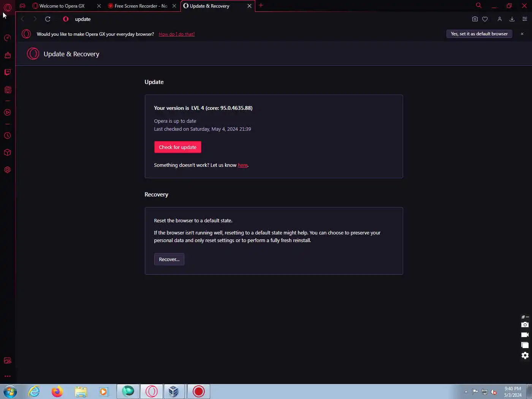The width and height of the screenshot is (532, 399).
Task: Open Easy Setup menu icon
Action: [525, 19]
